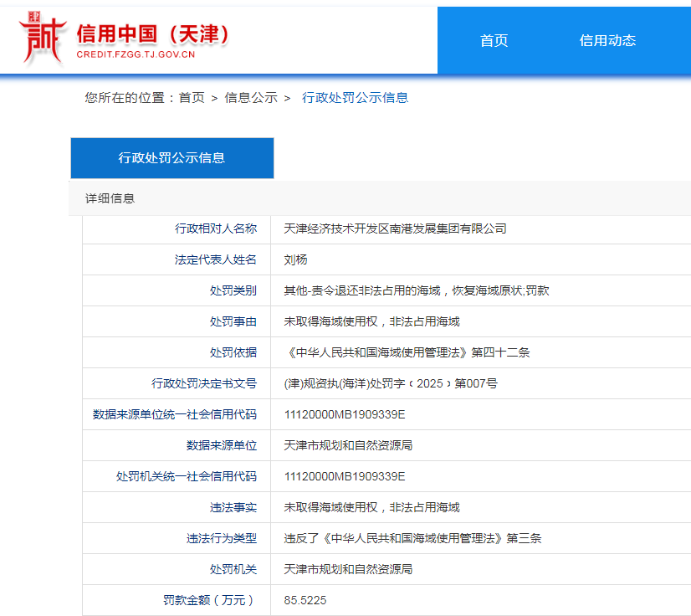Click 天津市规划和自然资源局 in the 数据来源单位 row
691x616 pixels.
tap(348, 445)
